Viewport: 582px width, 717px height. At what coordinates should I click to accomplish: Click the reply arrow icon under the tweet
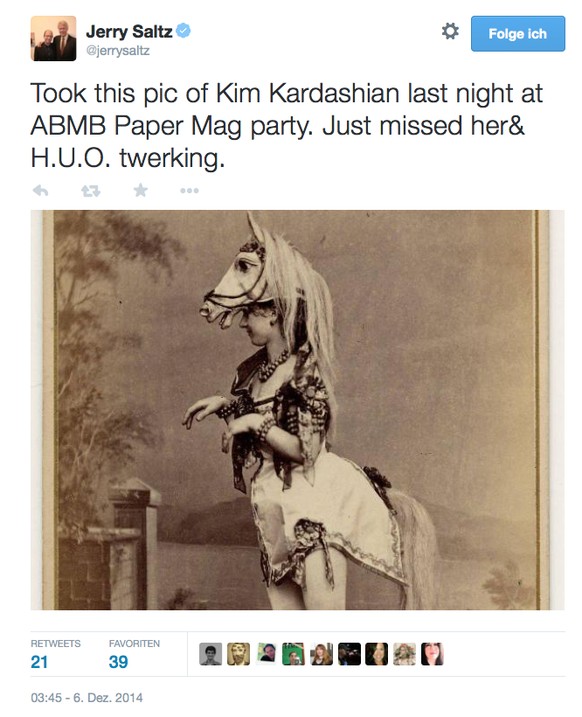click(x=41, y=190)
